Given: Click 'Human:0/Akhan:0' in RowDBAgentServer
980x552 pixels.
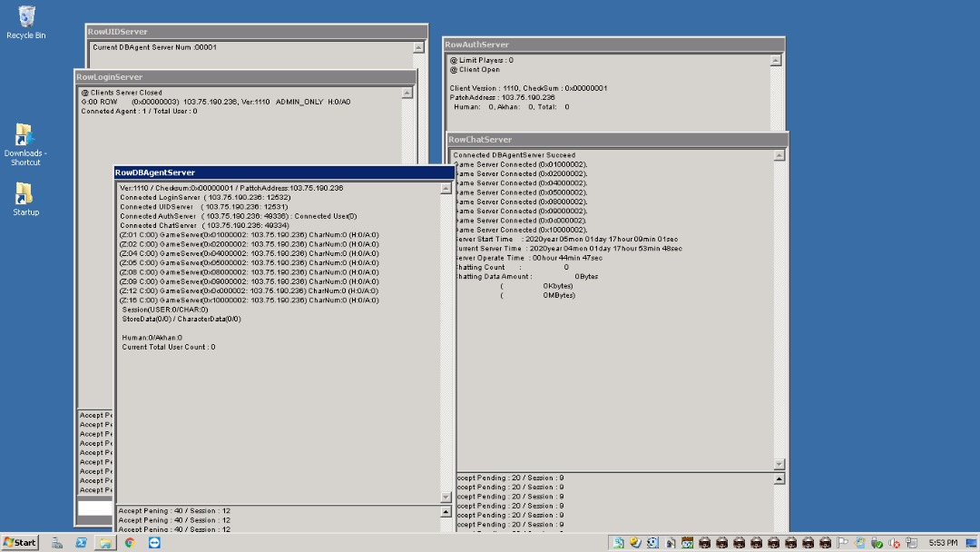Looking at the screenshot, I should [152, 338].
